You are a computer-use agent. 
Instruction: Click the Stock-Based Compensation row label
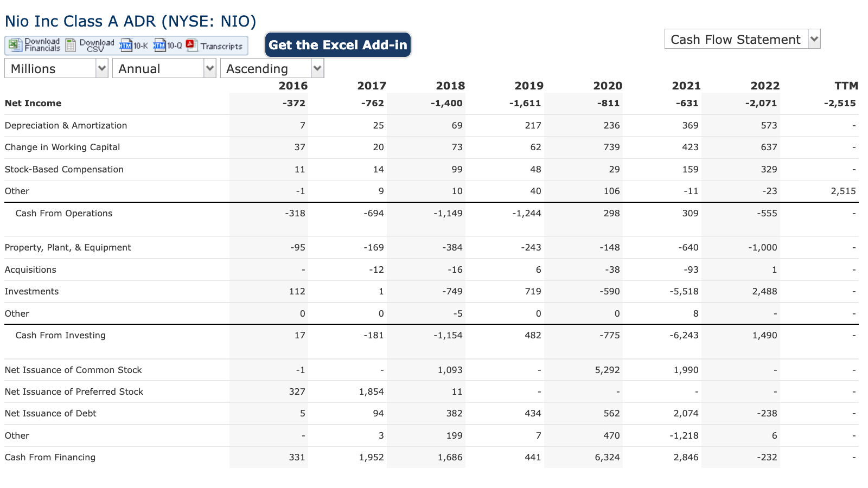coord(64,169)
